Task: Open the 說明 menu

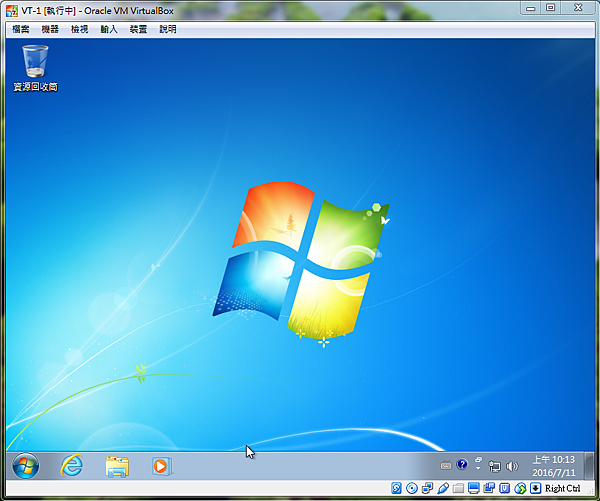Action: click(168, 29)
